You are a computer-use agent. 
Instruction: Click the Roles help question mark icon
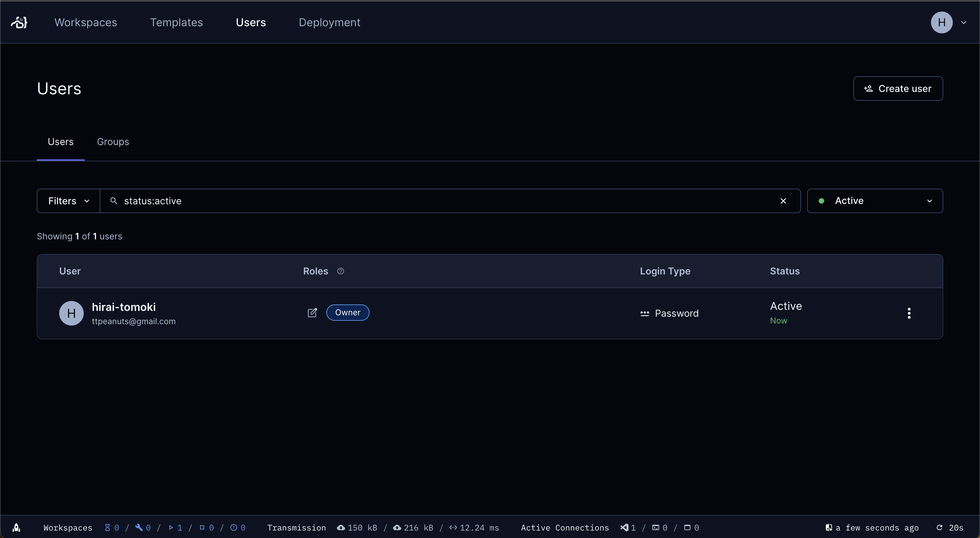pyautogui.click(x=340, y=271)
